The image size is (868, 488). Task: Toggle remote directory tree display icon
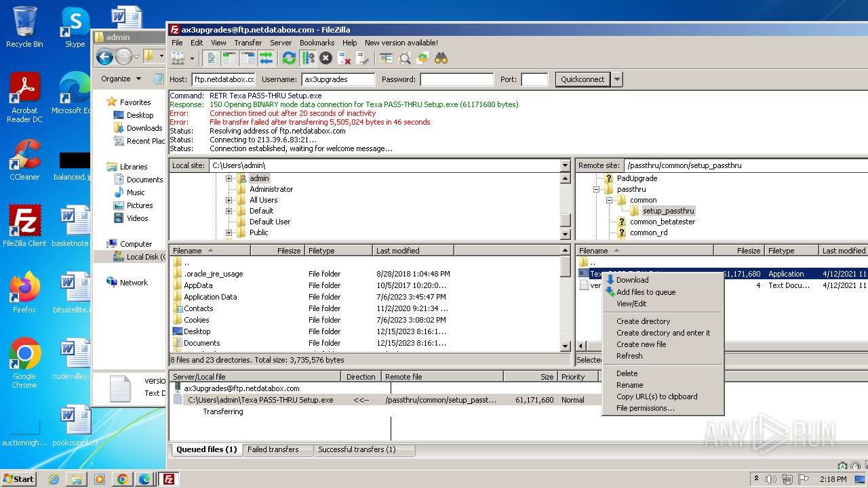248,58
